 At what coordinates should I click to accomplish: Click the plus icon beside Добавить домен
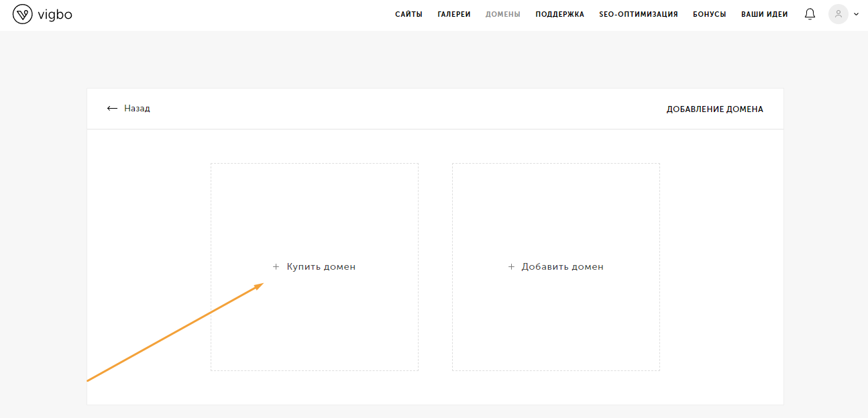[x=511, y=267]
